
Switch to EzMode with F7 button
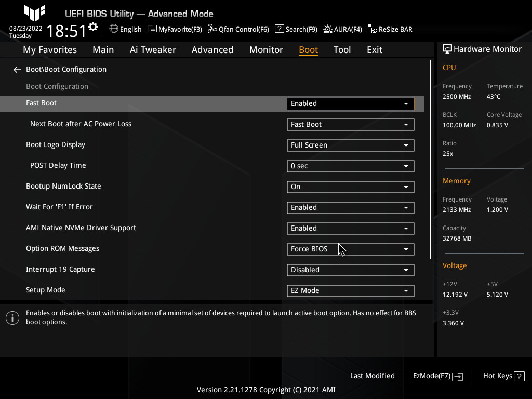(x=437, y=376)
